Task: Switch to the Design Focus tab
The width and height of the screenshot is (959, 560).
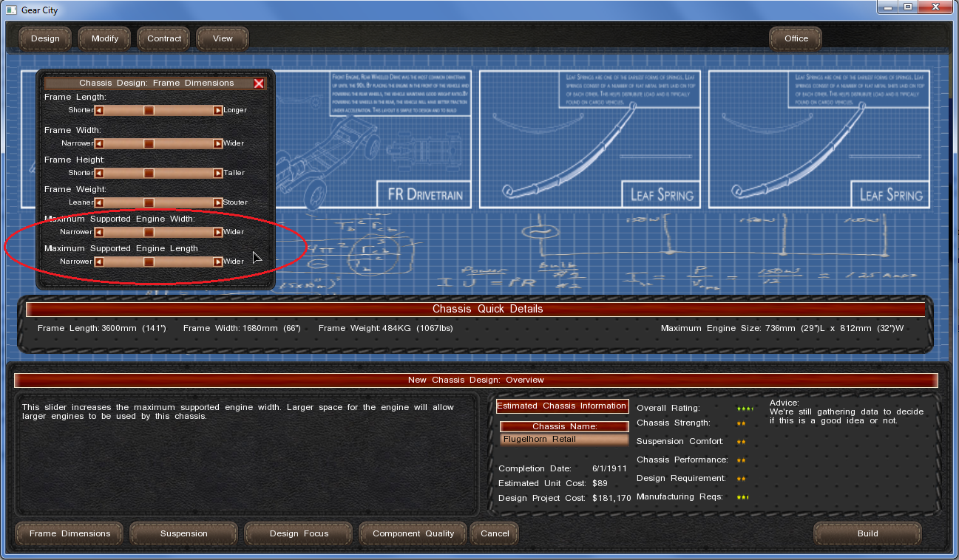Action: pos(299,533)
